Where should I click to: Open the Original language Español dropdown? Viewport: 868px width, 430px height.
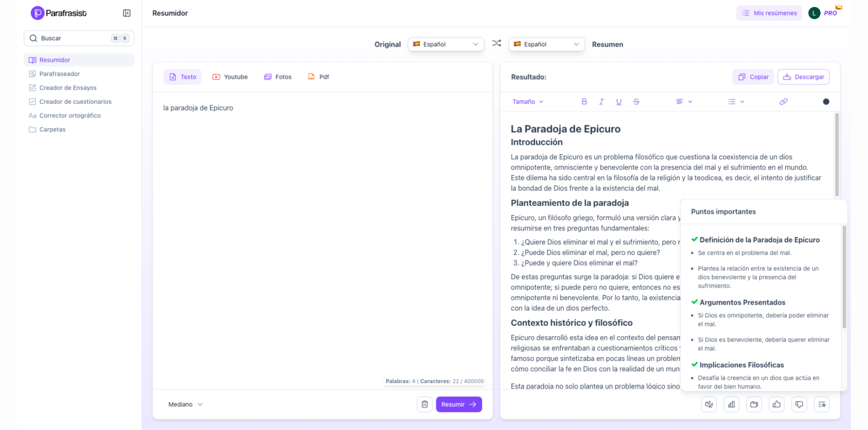pyautogui.click(x=445, y=44)
